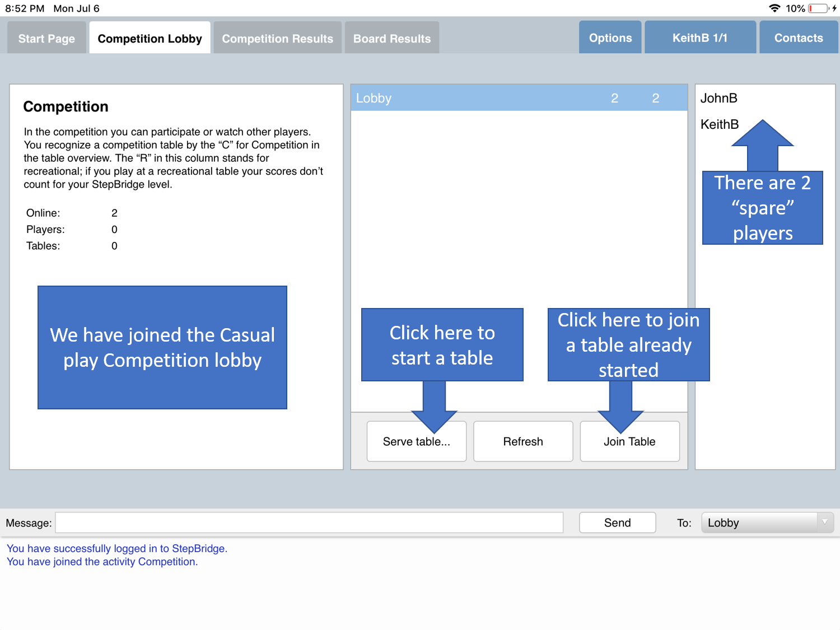Select player KeithB from the list
The width and height of the screenshot is (840, 630).
pyautogui.click(x=719, y=124)
